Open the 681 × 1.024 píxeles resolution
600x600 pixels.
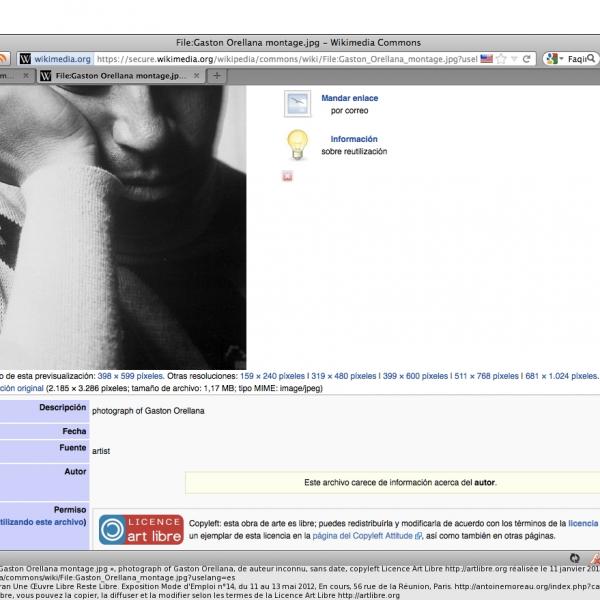pos(561,376)
